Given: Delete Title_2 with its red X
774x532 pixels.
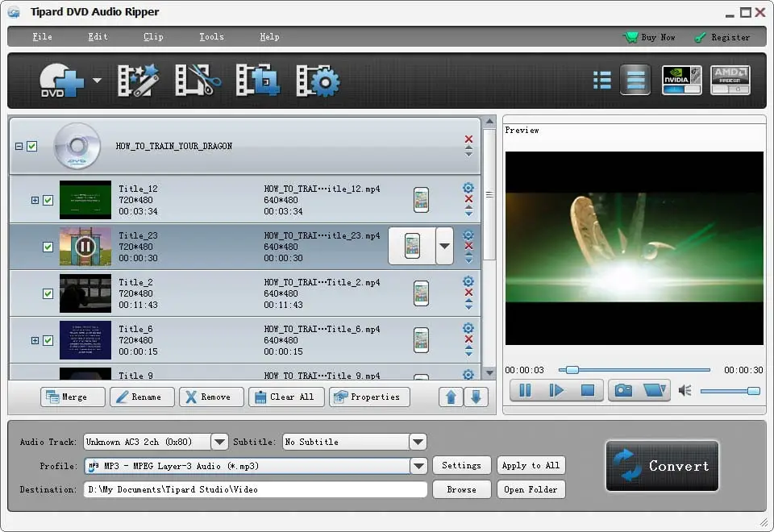Looking at the screenshot, I should pyautogui.click(x=468, y=293).
